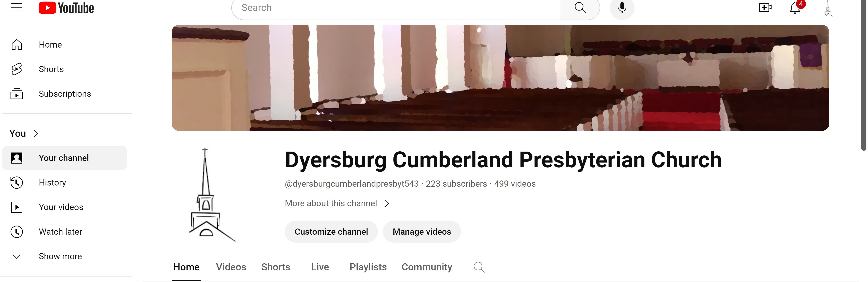The image size is (868, 282).
Task: Switch to the Playlists tab
Action: (x=368, y=267)
